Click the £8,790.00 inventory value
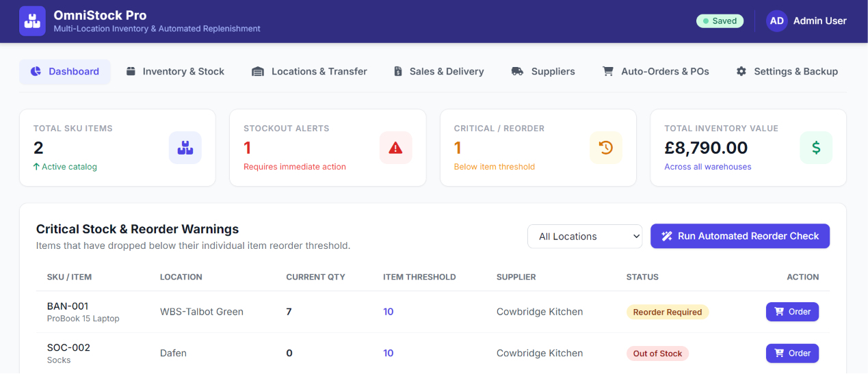 point(706,148)
